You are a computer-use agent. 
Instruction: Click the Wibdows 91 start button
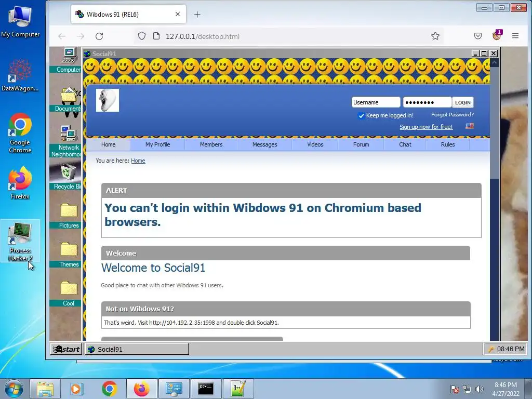66,349
